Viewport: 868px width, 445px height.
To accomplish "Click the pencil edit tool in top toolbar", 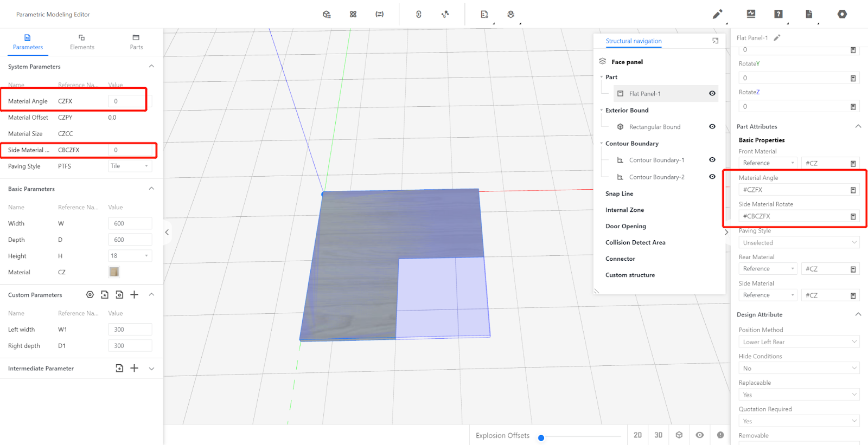I will pos(717,14).
